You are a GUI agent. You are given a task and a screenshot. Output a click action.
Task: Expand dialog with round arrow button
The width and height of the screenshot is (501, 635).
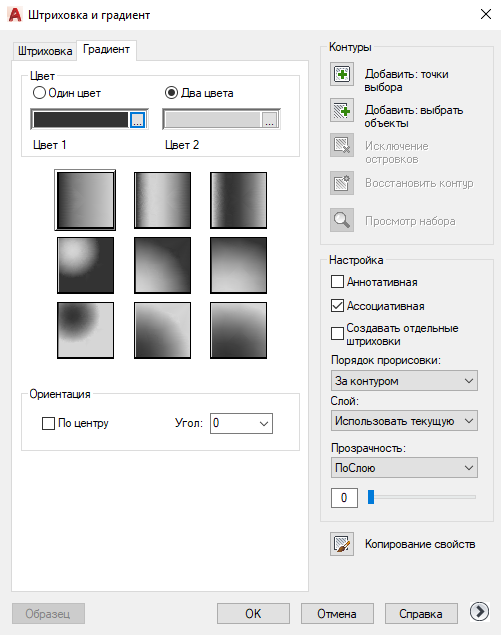[x=480, y=612]
